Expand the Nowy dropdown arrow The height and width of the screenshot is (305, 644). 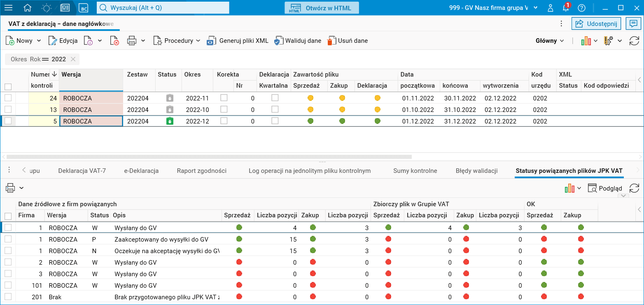coord(39,41)
